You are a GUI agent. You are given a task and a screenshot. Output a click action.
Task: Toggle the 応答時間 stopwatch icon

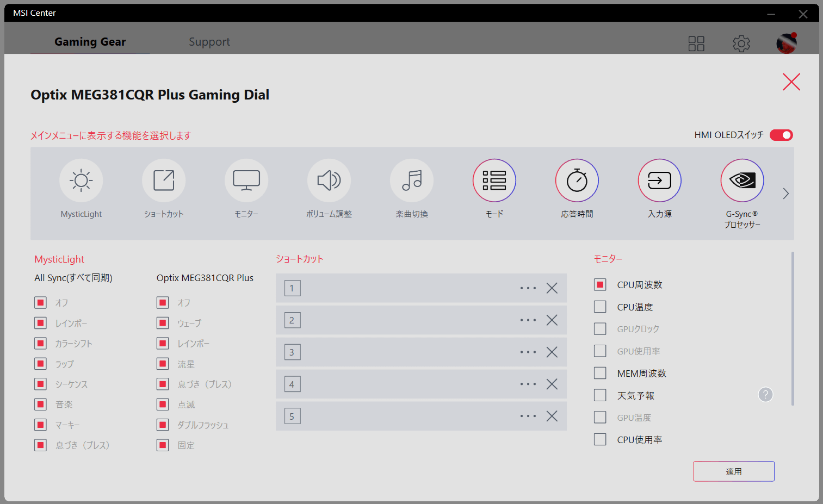[x=577, y=181]
